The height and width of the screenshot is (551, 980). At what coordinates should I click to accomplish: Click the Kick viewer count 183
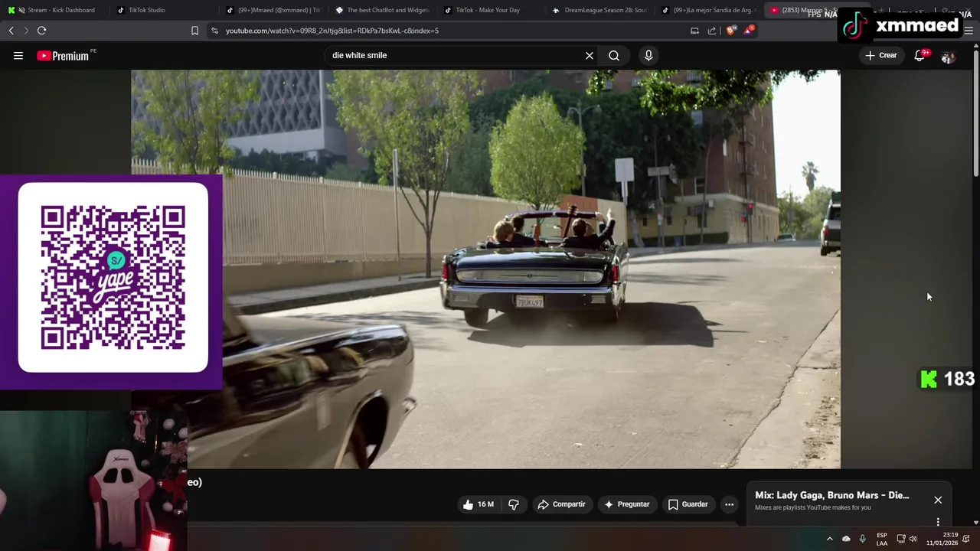948,380
